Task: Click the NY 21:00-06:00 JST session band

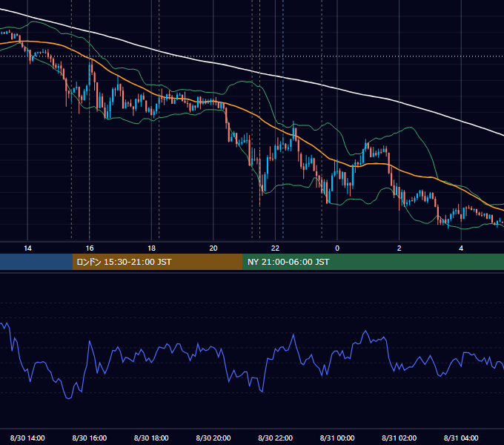Action: click(x=373, y=262)
